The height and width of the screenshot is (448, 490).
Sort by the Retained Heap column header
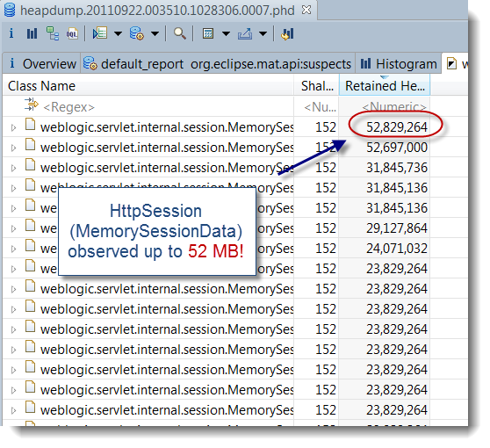click(x=385, y=86)
